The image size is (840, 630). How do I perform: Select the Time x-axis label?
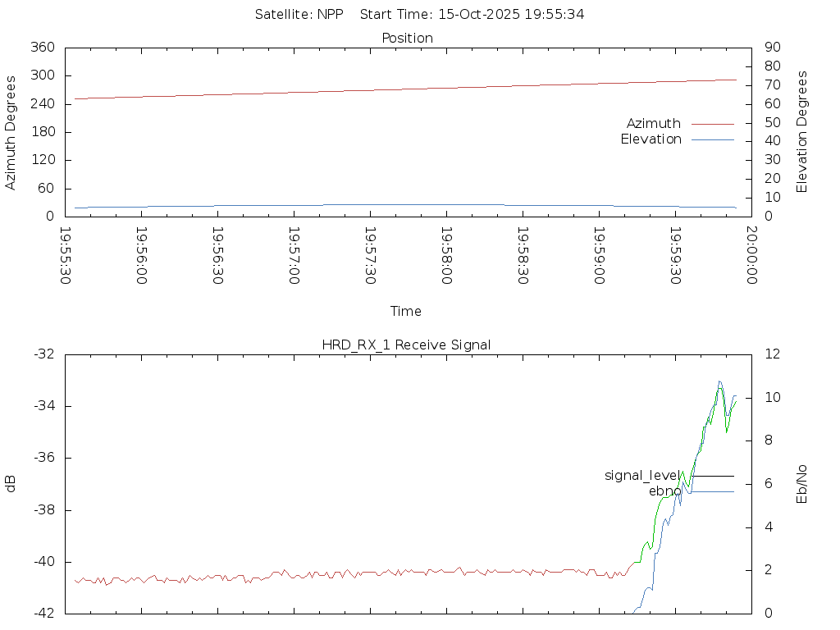coord(406,312)
